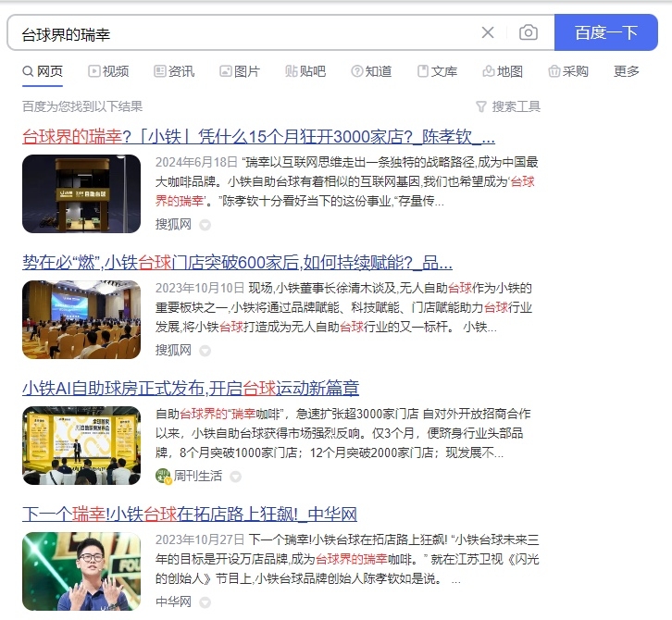This screenshot has width=672, height=620.
Task: Expand the 更多 menu
Action: coord(627,71)
